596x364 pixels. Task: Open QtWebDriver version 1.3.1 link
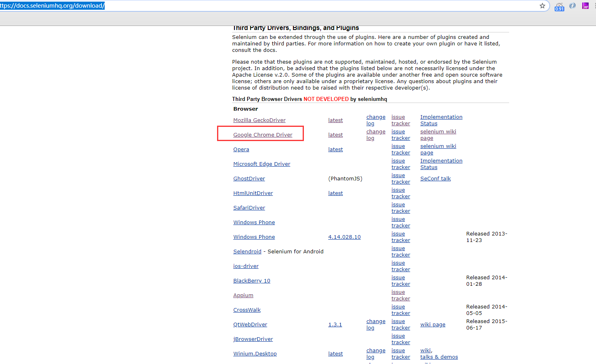tap(335, 324)
